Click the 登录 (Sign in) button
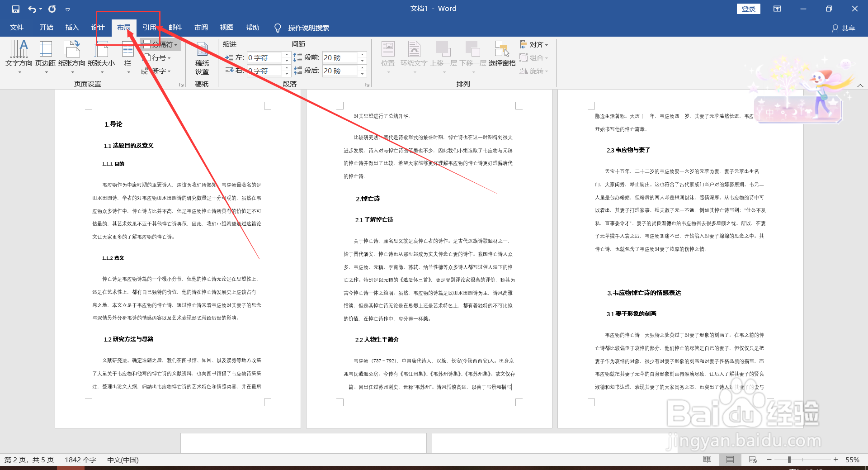Screen dimensions: 868x470 pos(749,9)
